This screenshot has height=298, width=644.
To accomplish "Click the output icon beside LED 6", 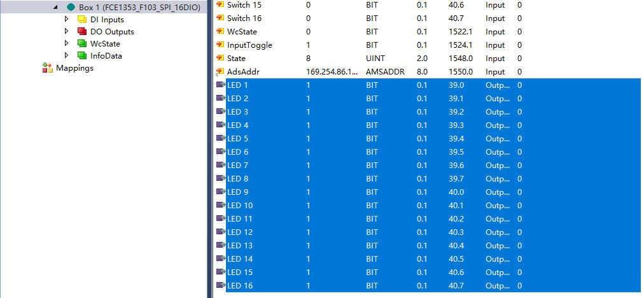I will tap(221, 152).
